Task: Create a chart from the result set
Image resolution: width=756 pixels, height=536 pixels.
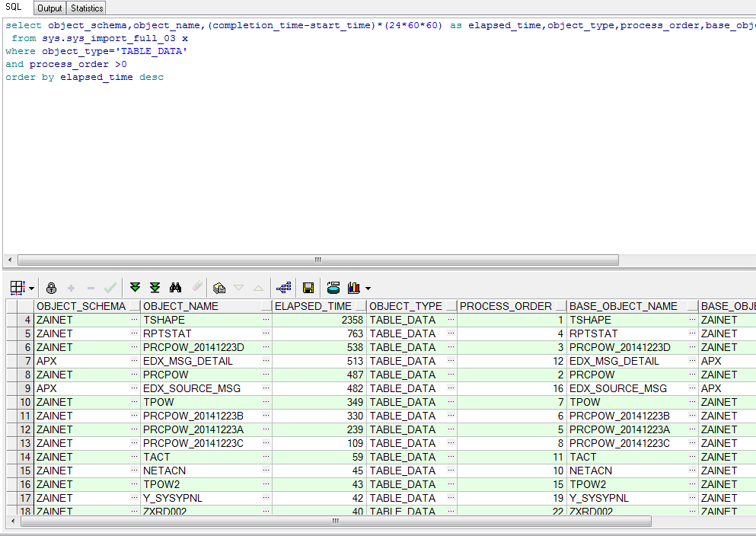Action: (352, 288)
